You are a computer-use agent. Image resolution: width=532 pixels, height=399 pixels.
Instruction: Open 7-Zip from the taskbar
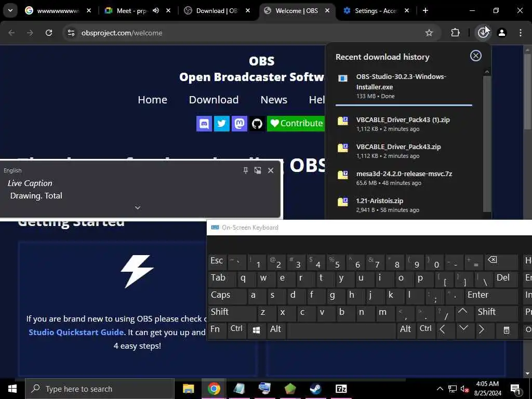click(x=341, y=389)
